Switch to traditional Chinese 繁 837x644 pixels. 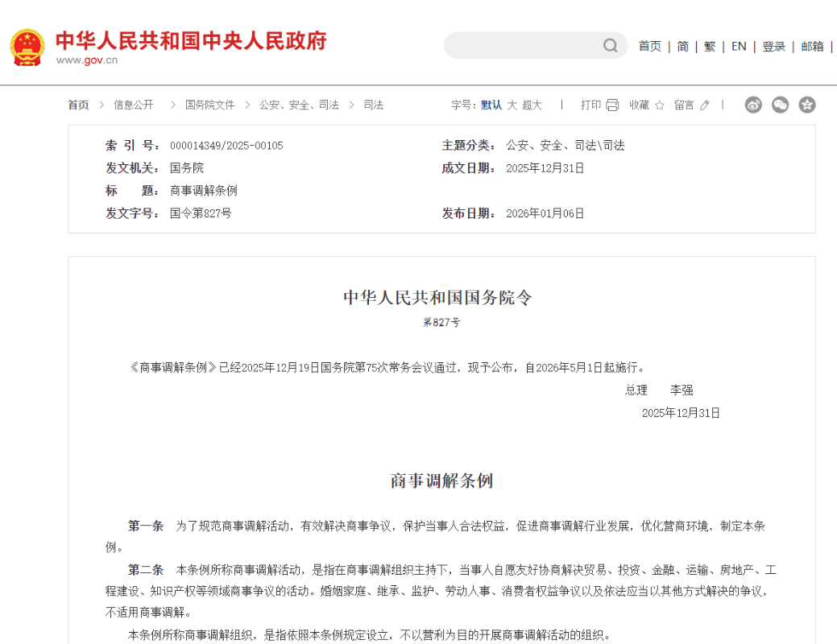point(710,47)
